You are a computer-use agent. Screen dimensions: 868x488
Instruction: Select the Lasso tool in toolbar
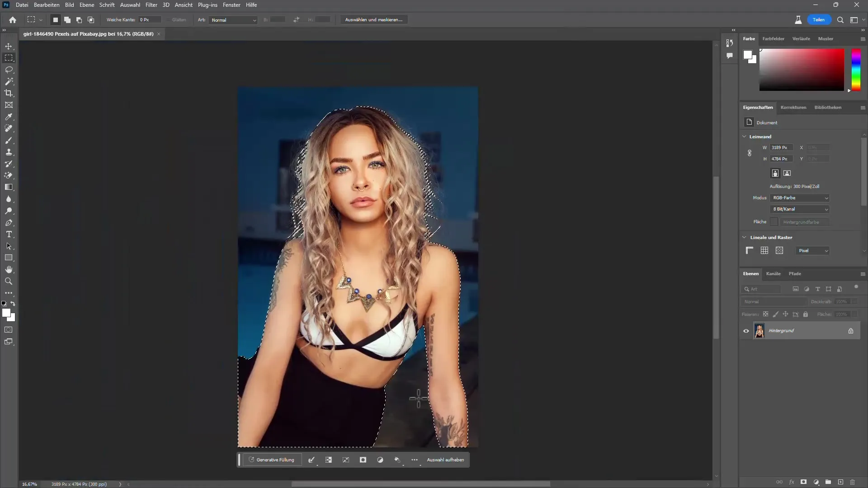tap(9, 69)
